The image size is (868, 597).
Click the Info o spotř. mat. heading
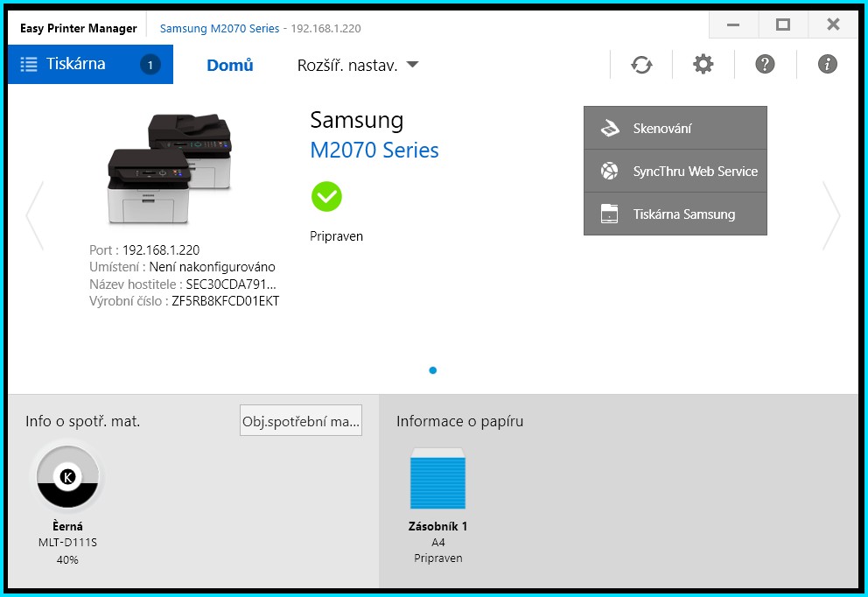tap(82, 421)
